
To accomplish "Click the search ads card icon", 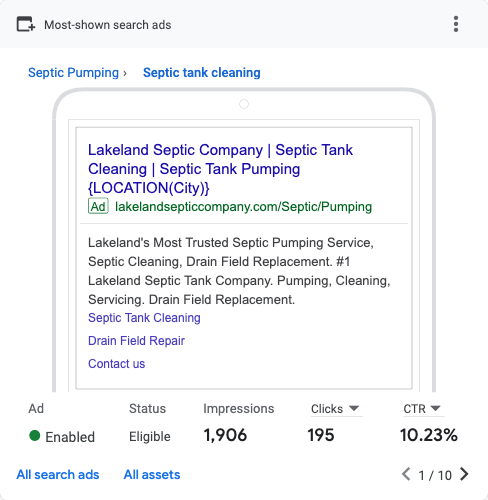I will (26, 24).
